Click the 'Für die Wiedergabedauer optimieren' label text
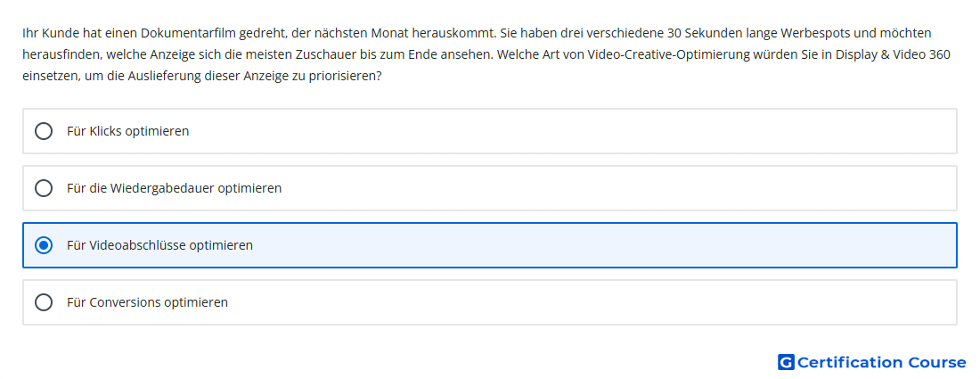 (x=174, y=188)
